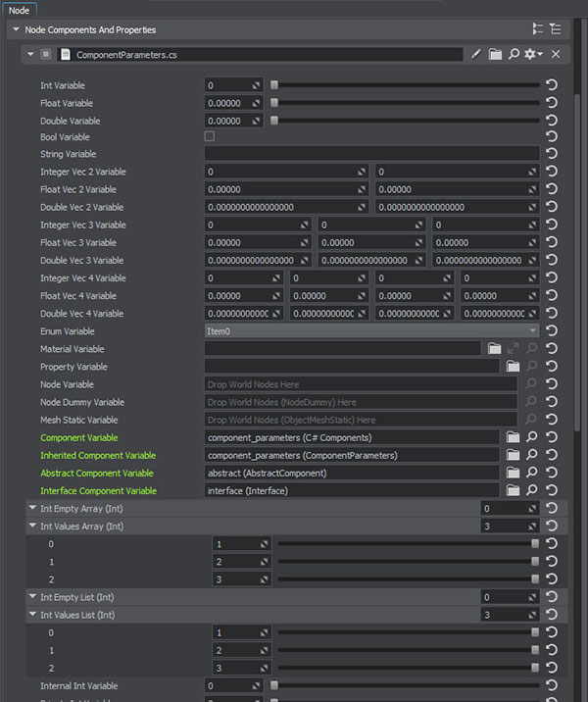
Task: Click the first Float Vec 2 Variable field
Action: pos(286,189)
